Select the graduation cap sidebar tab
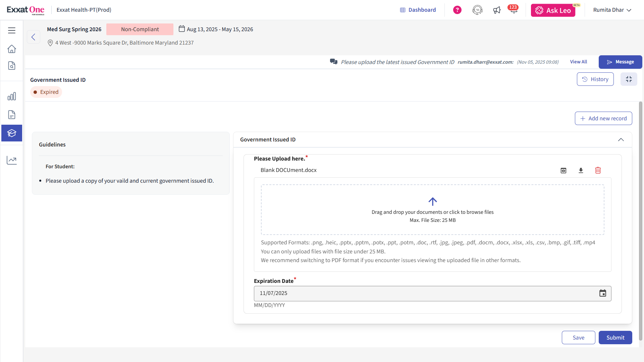644x362 pixels. pos(12,133)
